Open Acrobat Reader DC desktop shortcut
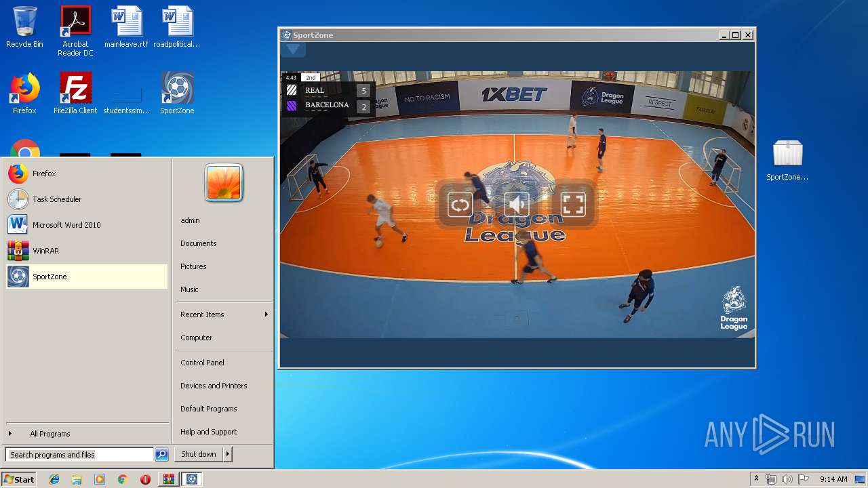The image size is (868, 488). tap(75, 31)
